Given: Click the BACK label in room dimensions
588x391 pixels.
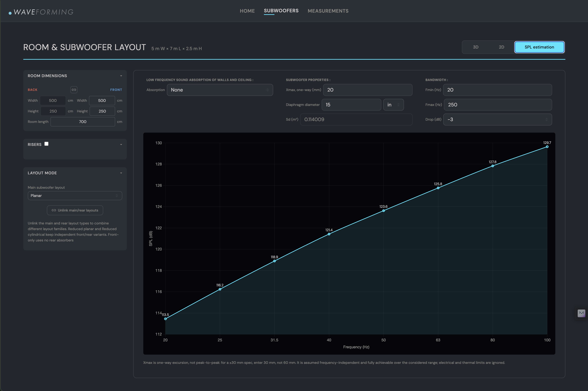Looking at the screenshot, I should 32,90.
